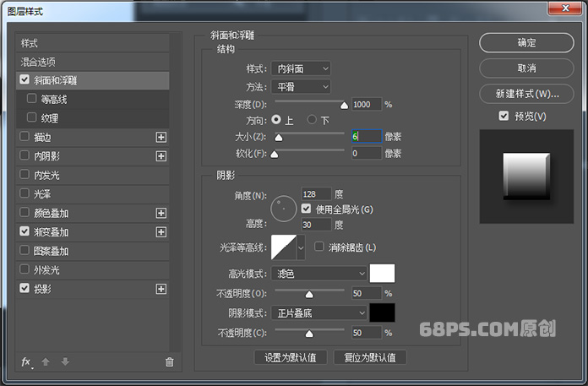588x386 pixels.
Task: Click the angle dial in the 阴影 section
Action: click(x=284, y=209)
